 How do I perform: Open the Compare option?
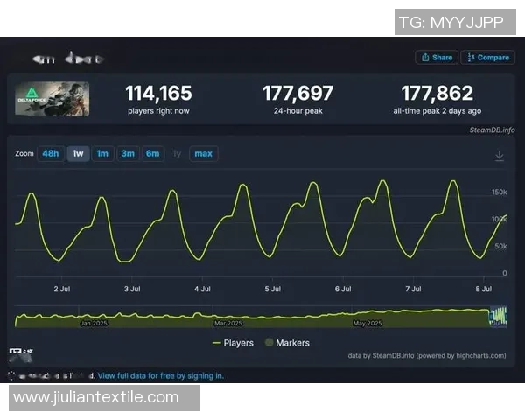(x=488, y=58)
